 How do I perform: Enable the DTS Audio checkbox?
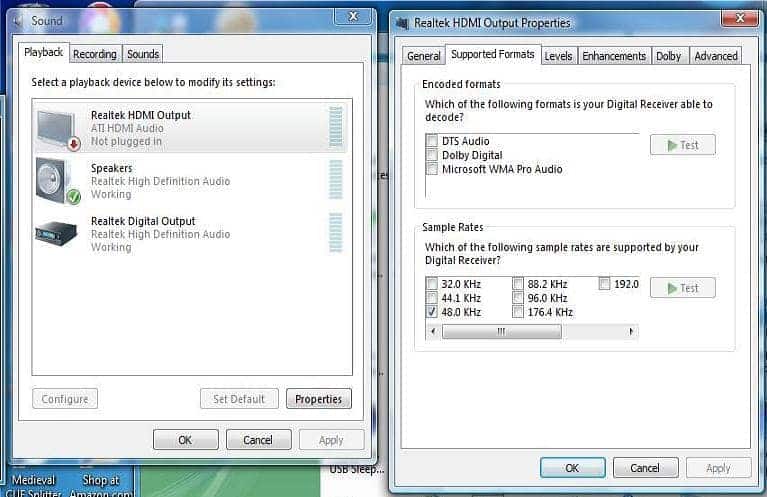431,141
